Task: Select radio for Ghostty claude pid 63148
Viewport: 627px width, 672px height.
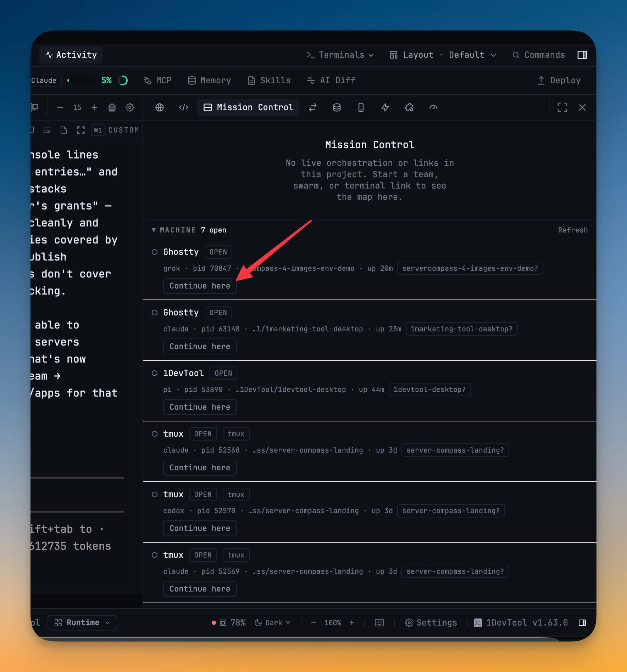Action: [155, 313]
